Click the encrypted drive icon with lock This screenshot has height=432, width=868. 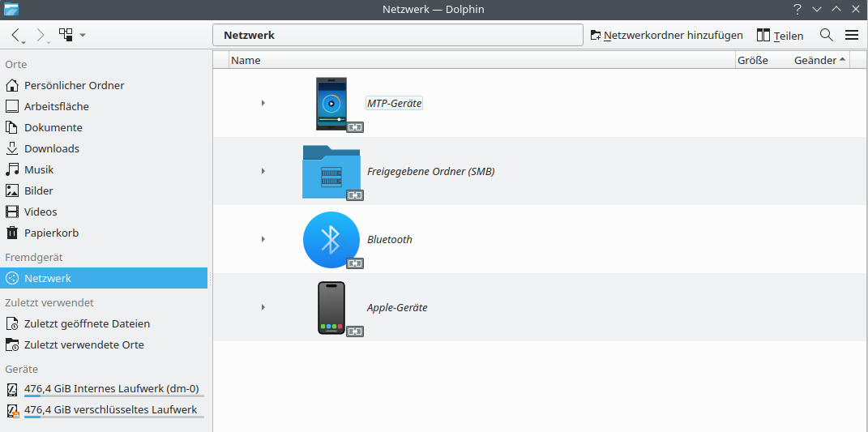pyautogui.click(x=12, y=411)
